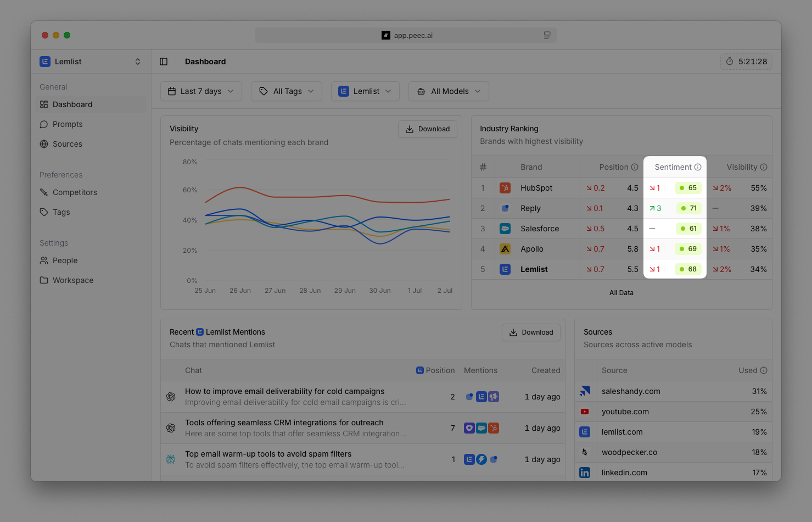The width and height of the screenshot is (812, 522).
Task: Click the HubSpot brand logo in Industry Ranking
Action: coord(505,187)
